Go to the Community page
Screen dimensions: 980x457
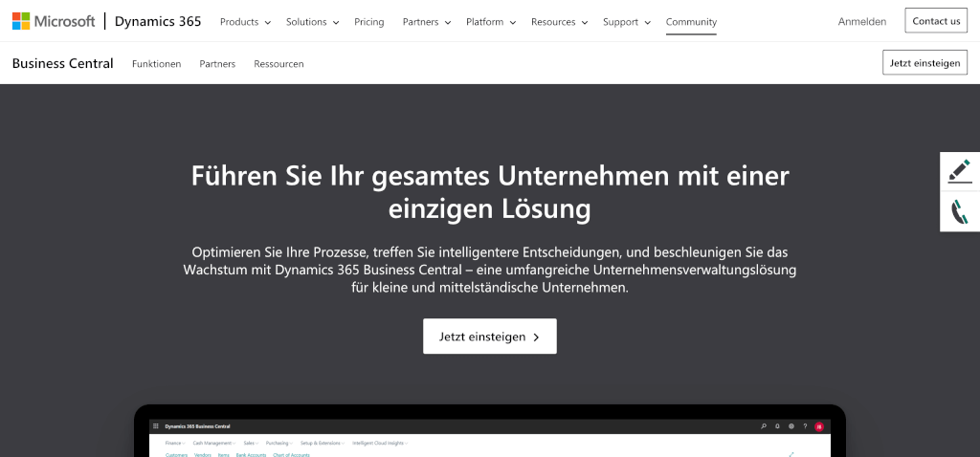click(691, 22)
